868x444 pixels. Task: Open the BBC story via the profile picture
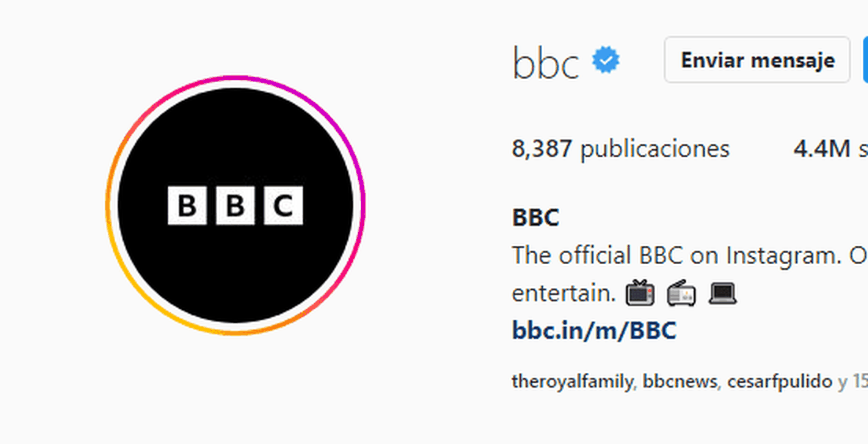click(235, 205)
